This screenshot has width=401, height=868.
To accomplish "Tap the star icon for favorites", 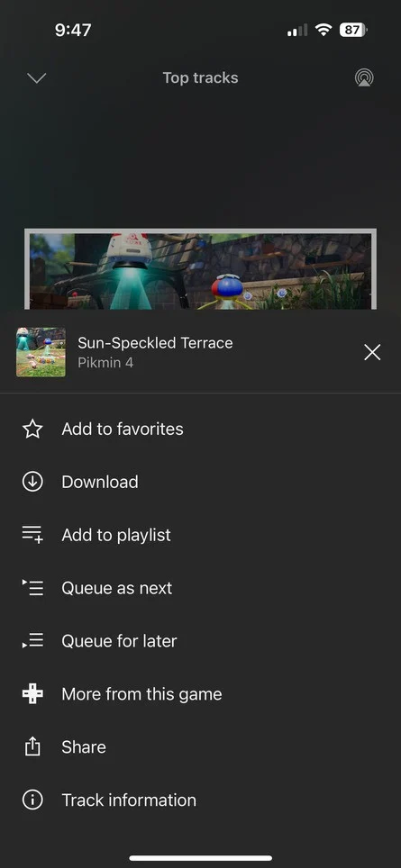I will click(32, 429).
